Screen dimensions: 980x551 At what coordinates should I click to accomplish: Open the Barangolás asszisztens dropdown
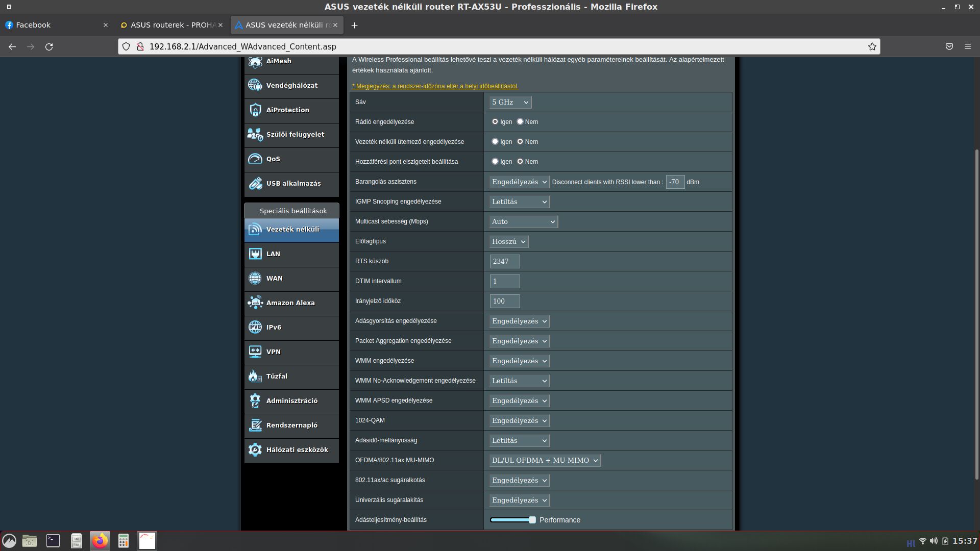tap(519, 182)
